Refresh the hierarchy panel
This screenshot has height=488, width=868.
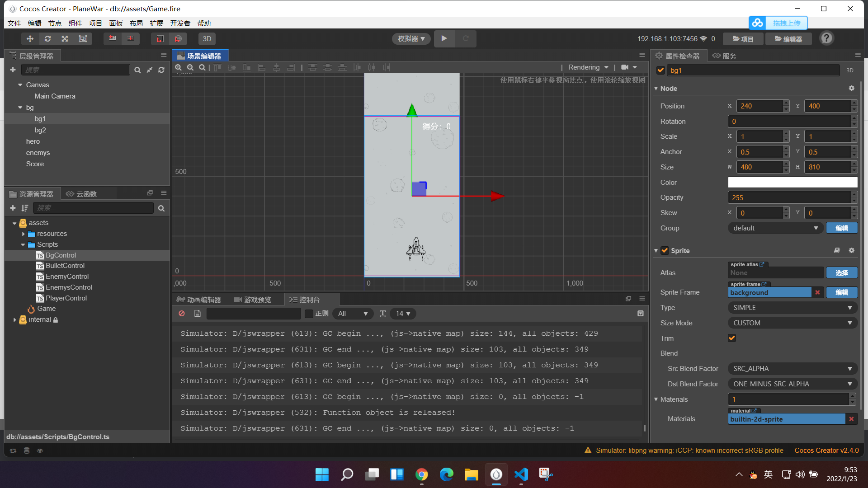(x=161, y=70)
